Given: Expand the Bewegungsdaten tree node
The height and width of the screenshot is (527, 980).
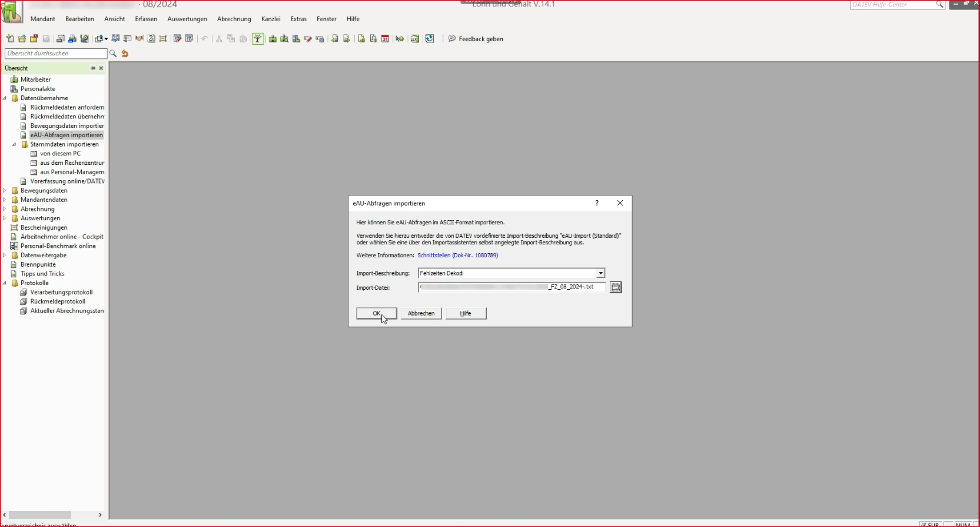Looking at the screenshot, I should (5, 191).
